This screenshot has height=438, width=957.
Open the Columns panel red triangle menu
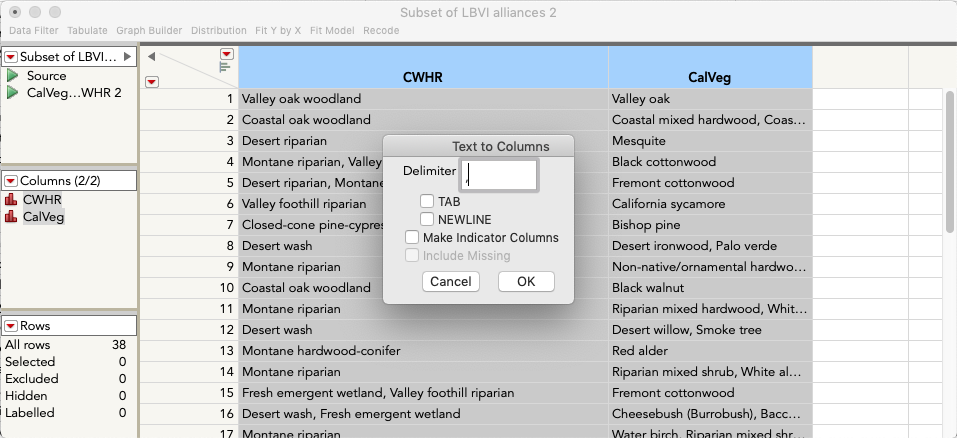pos(11,181)
